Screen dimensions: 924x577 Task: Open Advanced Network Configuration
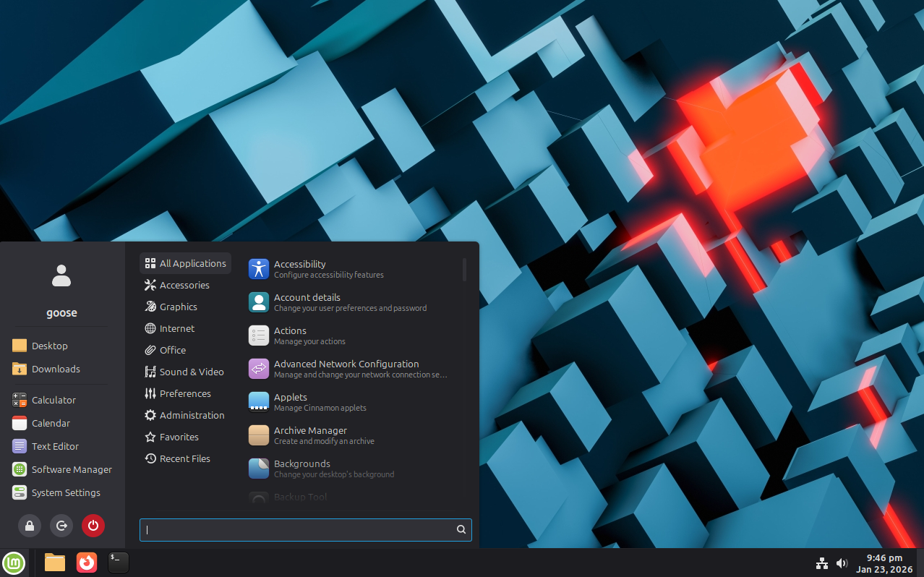[346, 368]
